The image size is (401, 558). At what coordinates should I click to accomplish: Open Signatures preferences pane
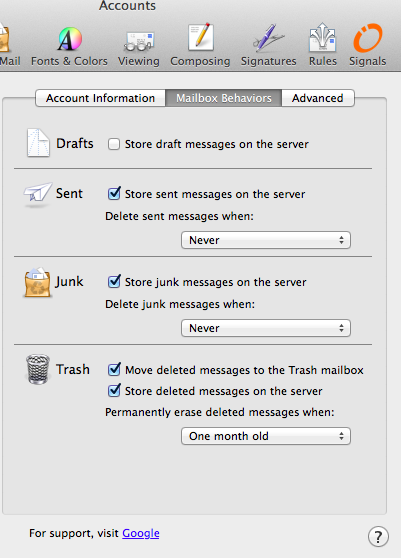[x=268, y=45]
